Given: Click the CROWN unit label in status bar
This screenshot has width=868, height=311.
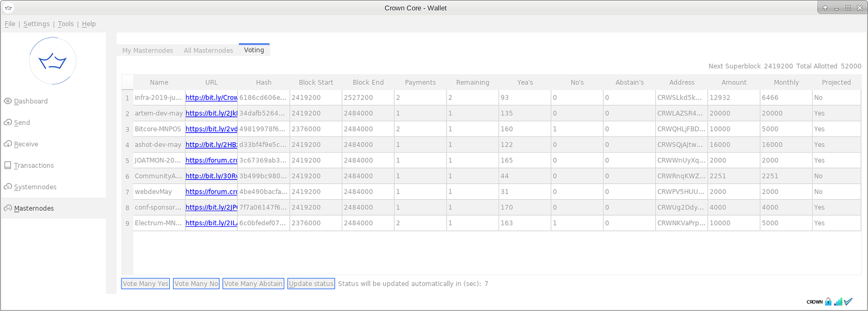Looking at the screenshot, I should coord(814,302).
